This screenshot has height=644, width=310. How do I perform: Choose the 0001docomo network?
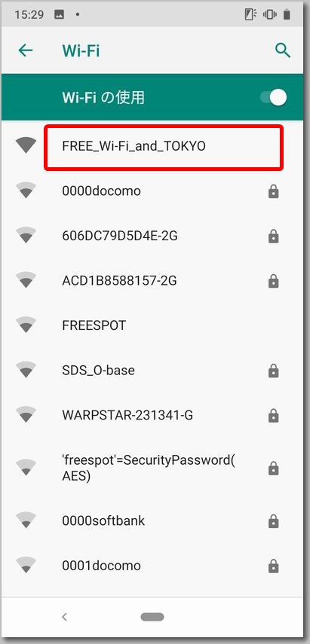point(155,566)
